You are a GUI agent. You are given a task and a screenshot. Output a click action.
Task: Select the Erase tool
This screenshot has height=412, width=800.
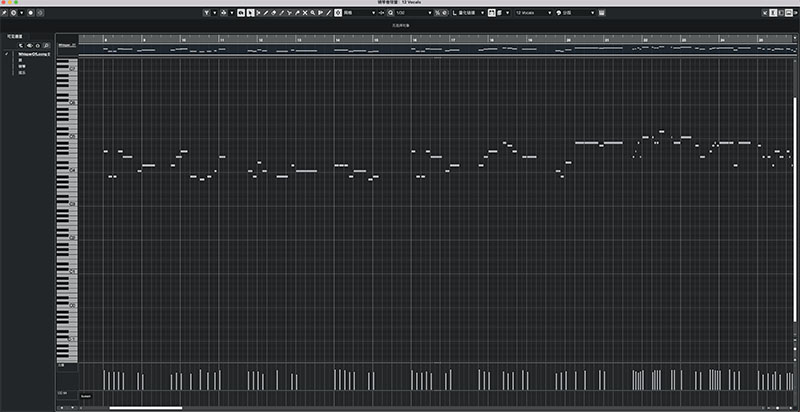click(273, 13)
